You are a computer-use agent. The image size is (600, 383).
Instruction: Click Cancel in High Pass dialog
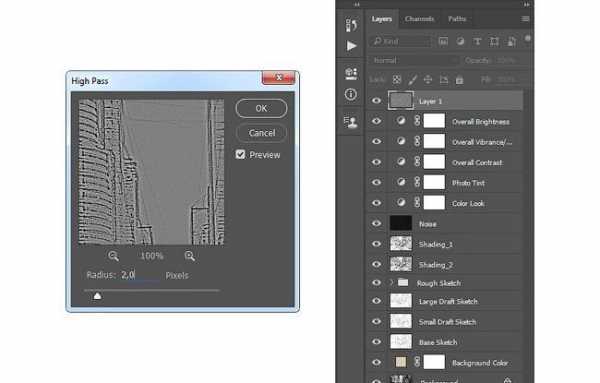pos(262,133)
